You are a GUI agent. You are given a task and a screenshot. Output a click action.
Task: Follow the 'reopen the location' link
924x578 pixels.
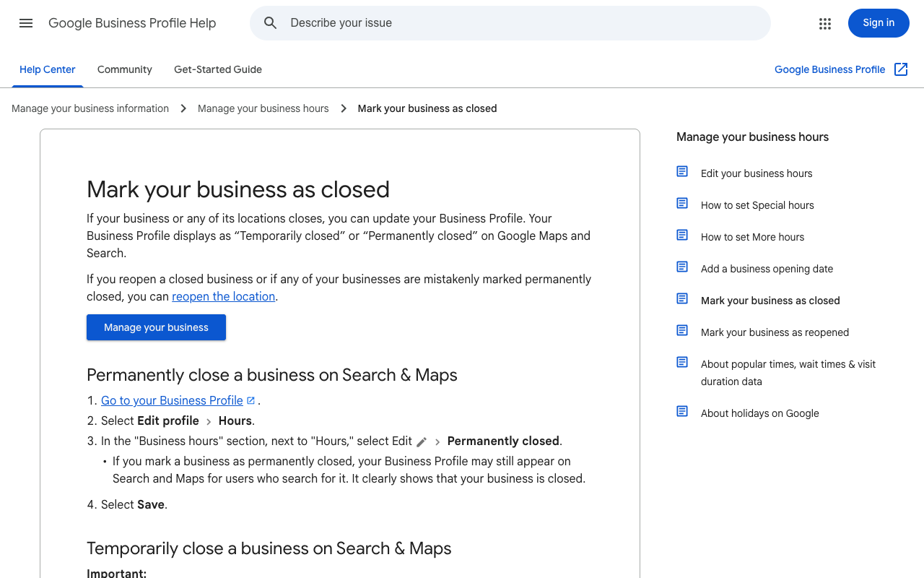point(223,296)
